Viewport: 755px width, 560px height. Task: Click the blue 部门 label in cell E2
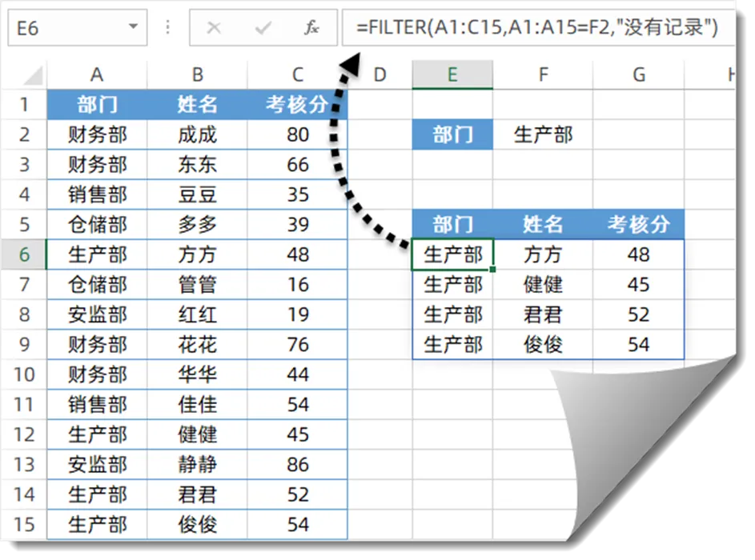click(x=452, y=134)
